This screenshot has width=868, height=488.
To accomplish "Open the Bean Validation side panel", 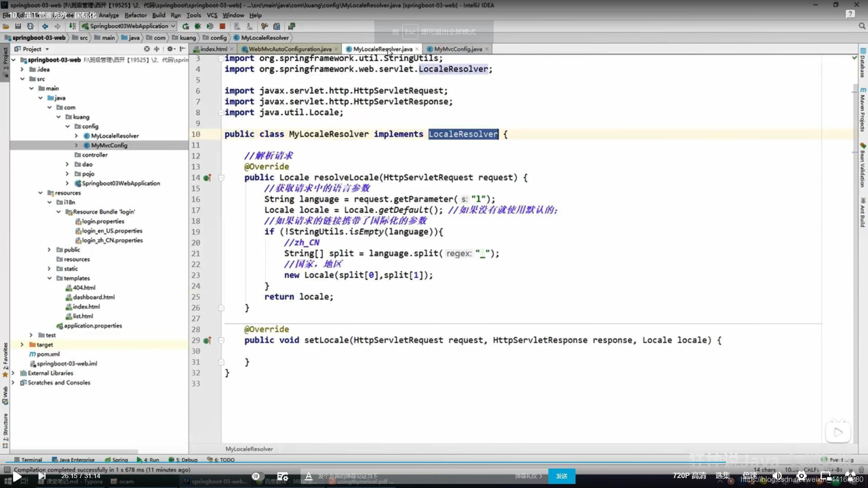I will point(863,165).
